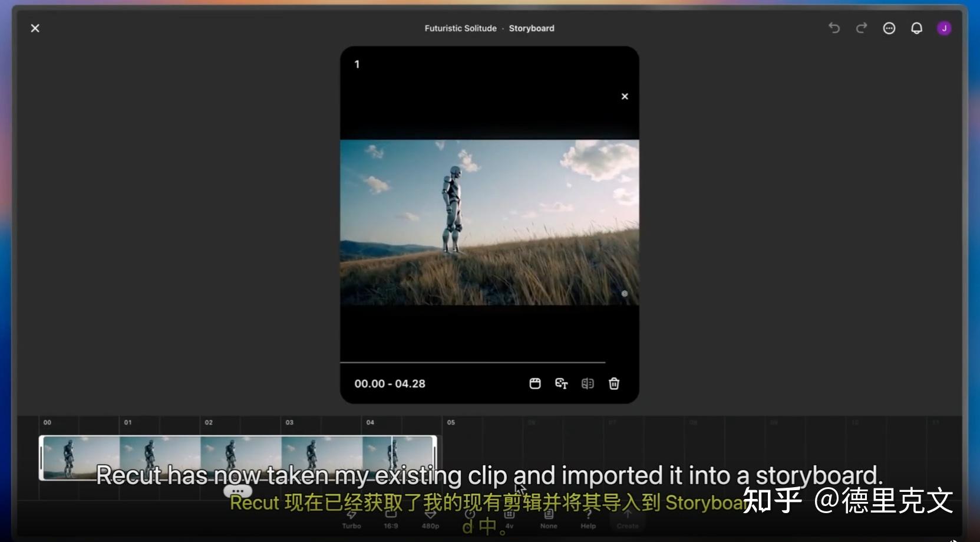Click the clapperboard icon in card toolbar

535,383
